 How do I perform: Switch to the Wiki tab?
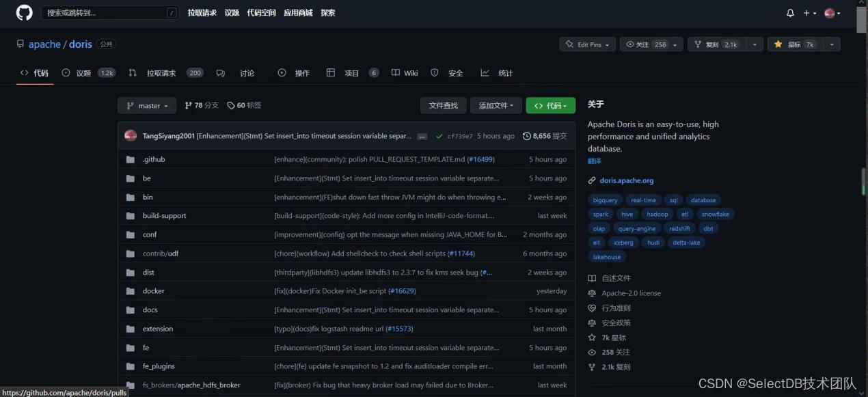(405, 73)
